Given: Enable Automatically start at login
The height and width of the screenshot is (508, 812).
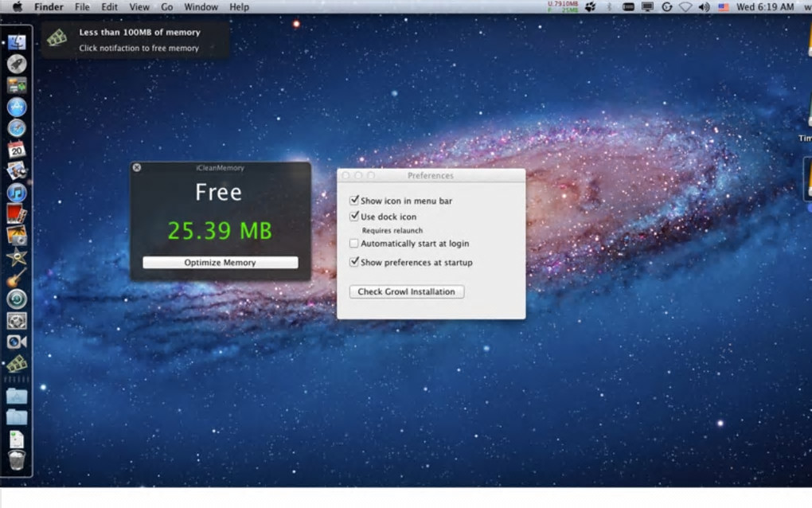Looking at the screenshot, I should coord(354,243).
